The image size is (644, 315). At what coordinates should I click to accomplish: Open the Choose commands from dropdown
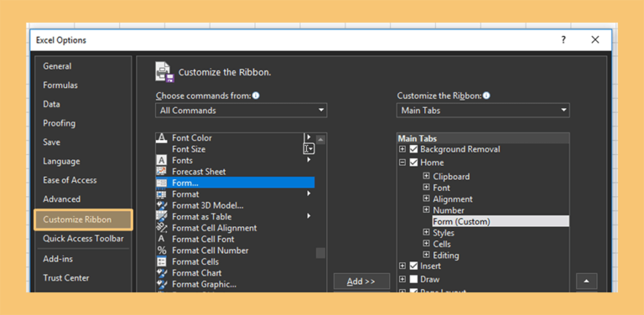click(x=241, y=111)
